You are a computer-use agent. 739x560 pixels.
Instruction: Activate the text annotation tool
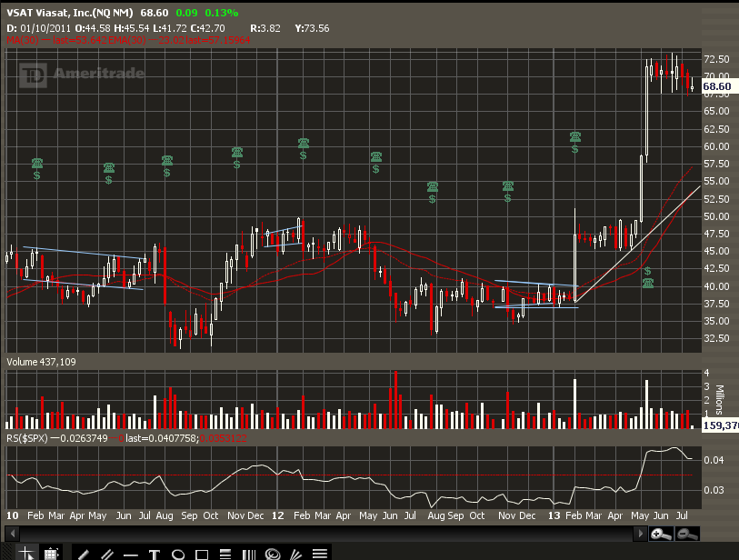coord(155,553)
